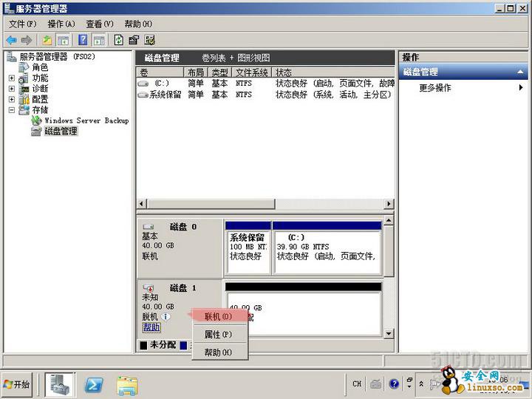Choose 联机(O) from the context menu
Screen dimensions: 532x399
218,316
